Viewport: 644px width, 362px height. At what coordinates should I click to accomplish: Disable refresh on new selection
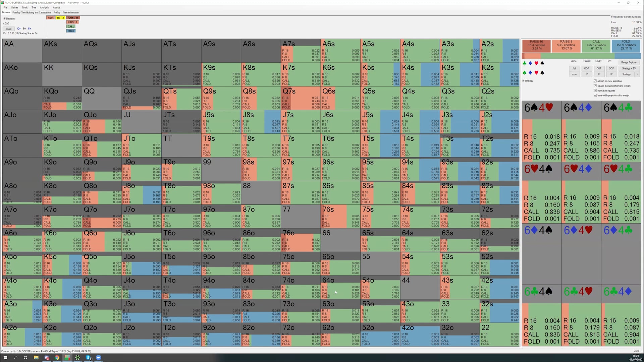click(x=595, y=81)
